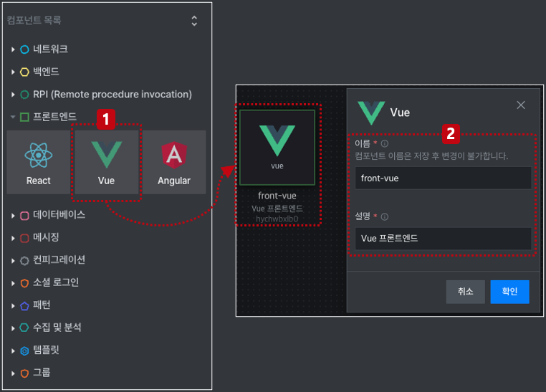Image resolution: width=546 pixels, height=392 pixels.
Task: Click the 이름 field containing front-vue
Action: coord(443,178)
